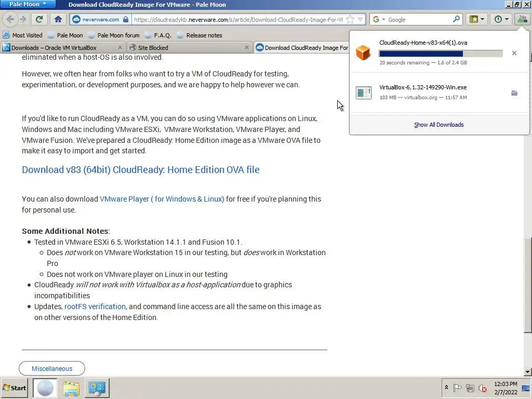Click the muted volume tray icon
The width and height of the screenshot is (532, 399).
[482, 388]
